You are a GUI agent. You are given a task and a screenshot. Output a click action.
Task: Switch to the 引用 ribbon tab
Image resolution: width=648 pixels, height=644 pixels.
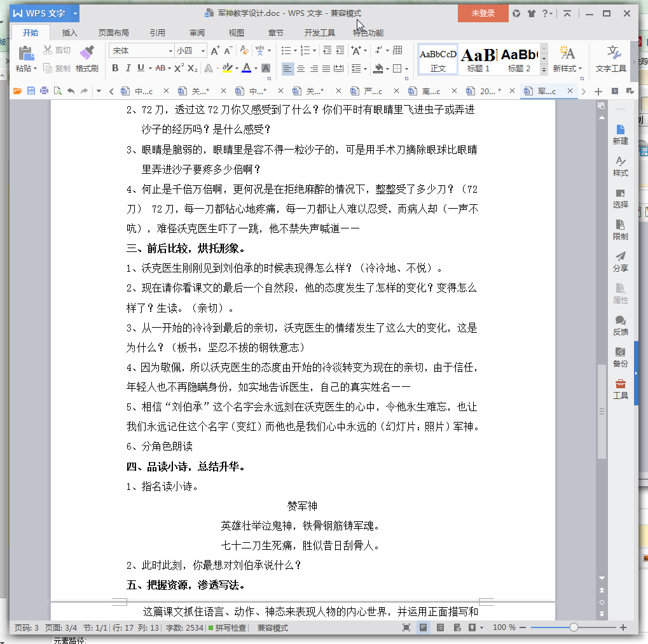tap(158, 32)
